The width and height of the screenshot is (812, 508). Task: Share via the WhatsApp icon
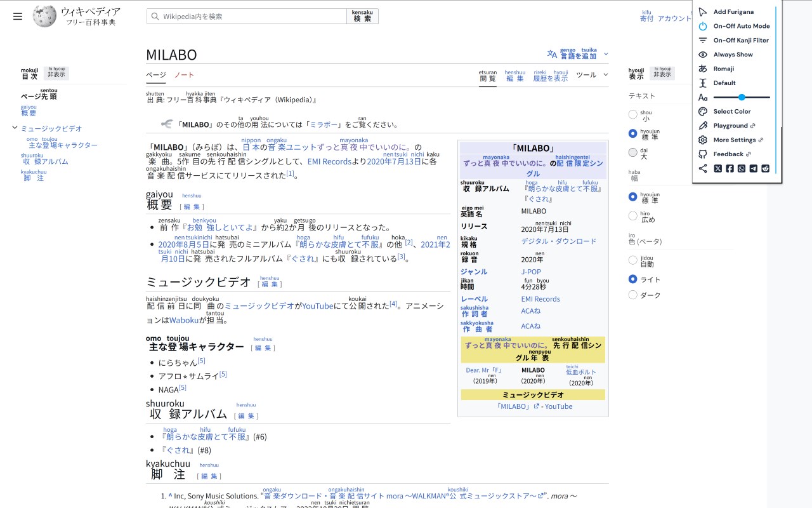coord(742,168)
